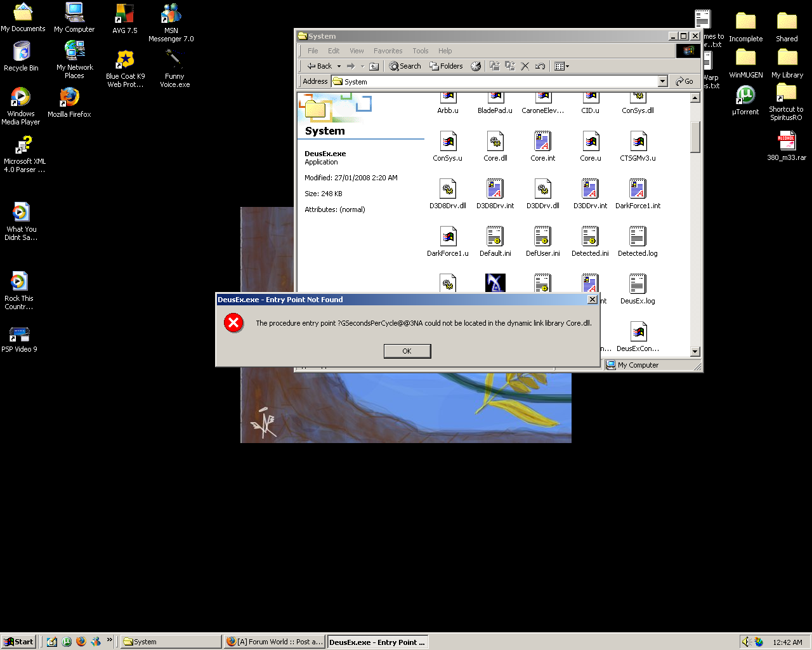Open the Tools menu

(421, 51)
